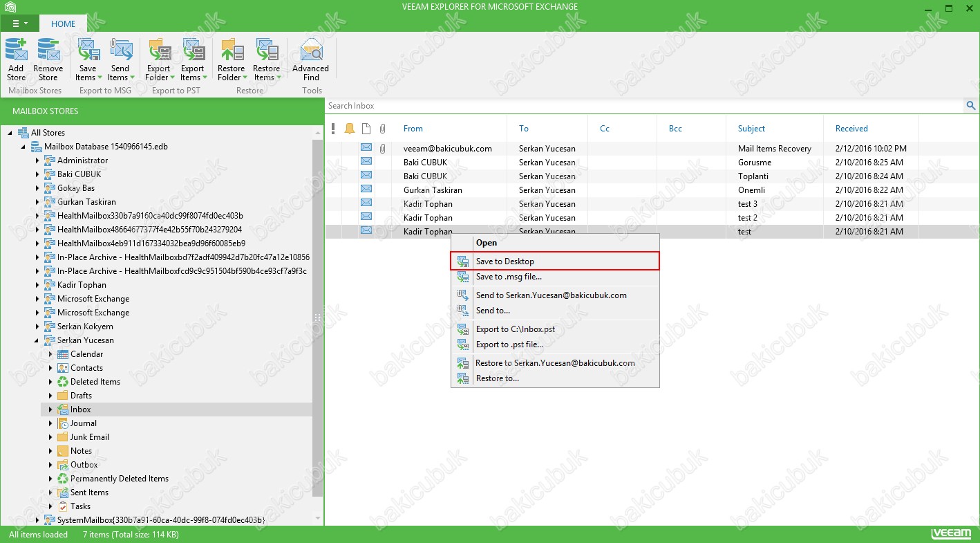Expand the Baki CUBUK mailbox
The height and width of the screenshot is (543, 980).
point(37,174)
